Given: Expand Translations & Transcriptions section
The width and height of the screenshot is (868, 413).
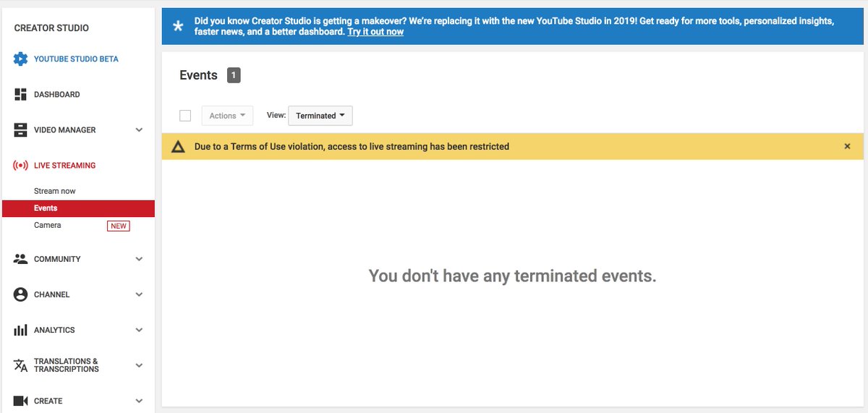Looking at the screenshot, I should click(x=140, y=365).
